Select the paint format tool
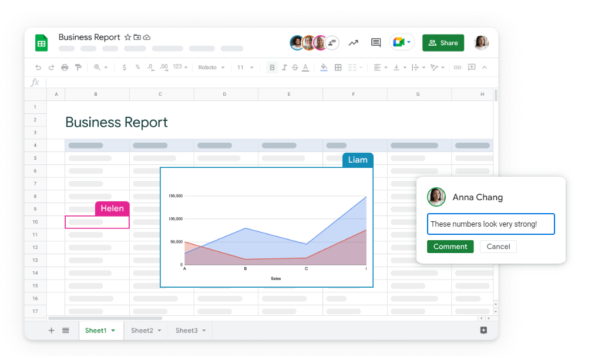 pyautogui.click(x=78, y=68)
